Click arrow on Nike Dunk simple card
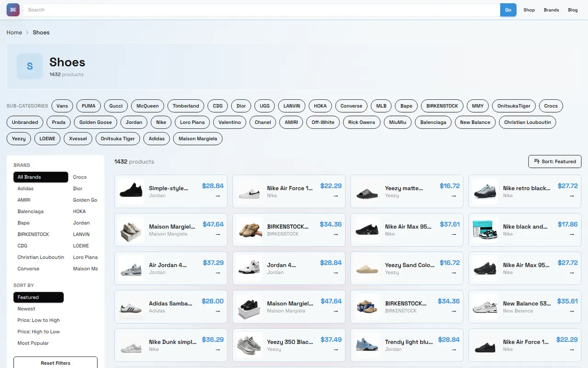The height and width of the screenshot is (368, 588). (218, 349)
